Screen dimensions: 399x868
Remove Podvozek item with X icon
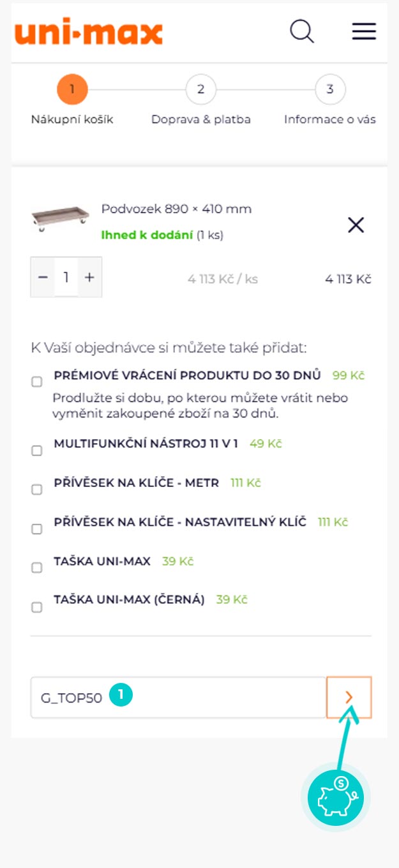point(356,225)
